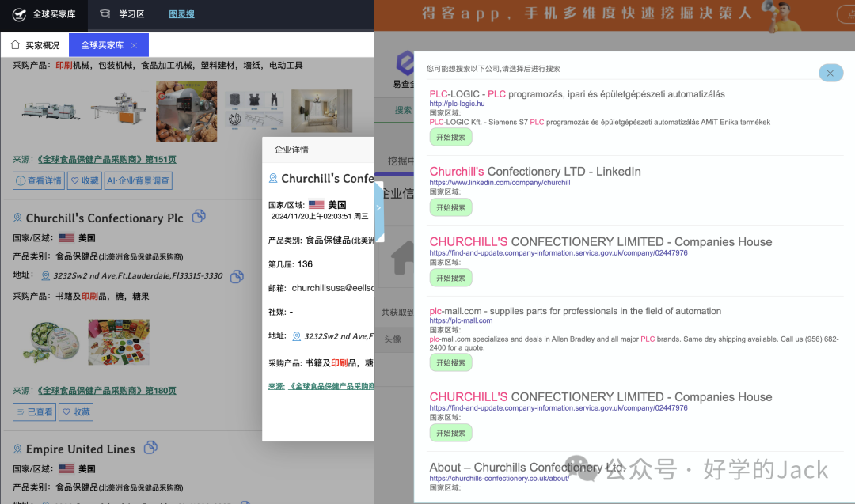Image resolution: width=855 pixels, height=504 pixels.
Task: Open the 学习区 top navigation item
Action: point(122,14)
